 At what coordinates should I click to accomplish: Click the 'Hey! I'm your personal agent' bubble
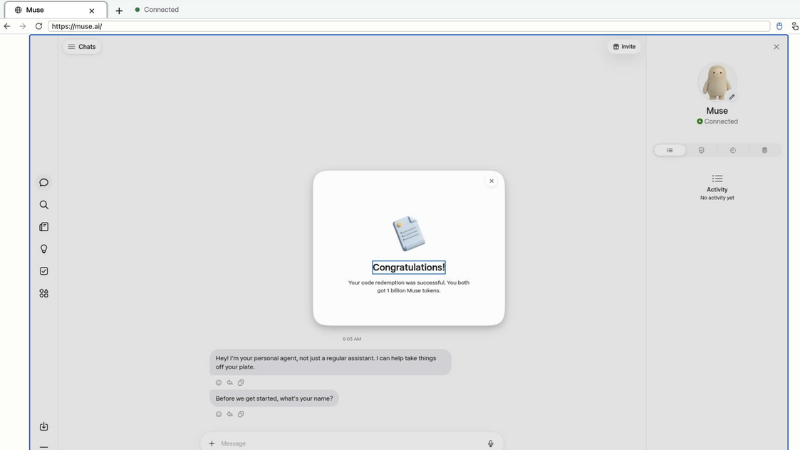pyautogui.click(x=331, y=362)
